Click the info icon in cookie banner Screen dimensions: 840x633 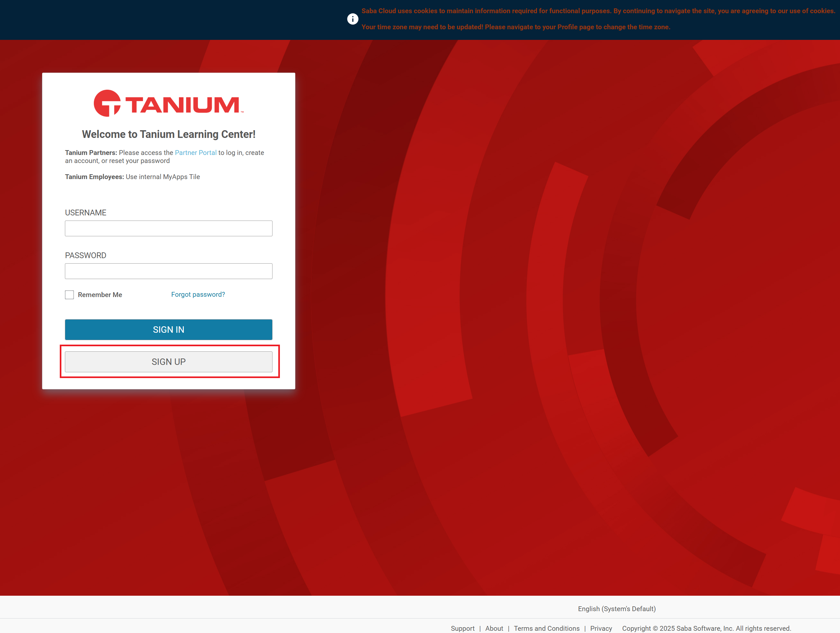pyautogui.click(x=353, y=19)
